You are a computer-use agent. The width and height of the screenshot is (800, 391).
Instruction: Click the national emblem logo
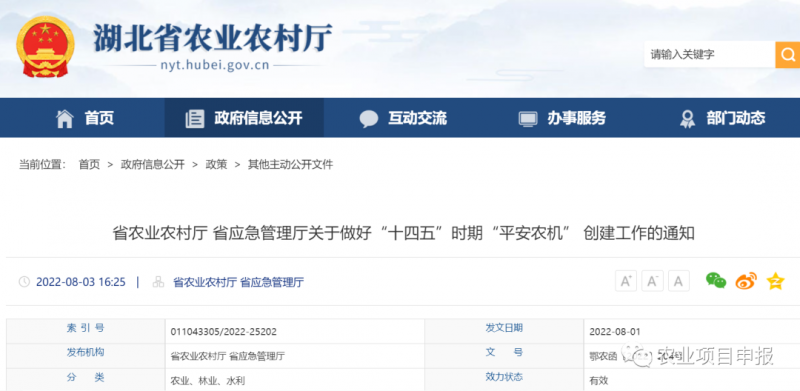point(45,46)
